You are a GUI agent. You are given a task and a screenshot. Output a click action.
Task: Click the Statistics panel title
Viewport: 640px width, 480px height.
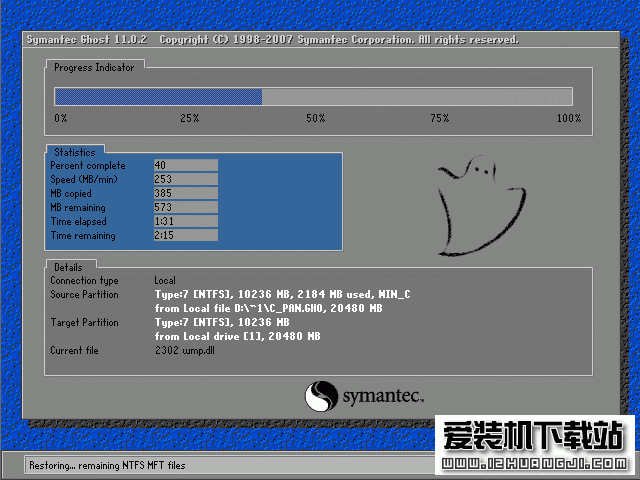tap(75, 152)
